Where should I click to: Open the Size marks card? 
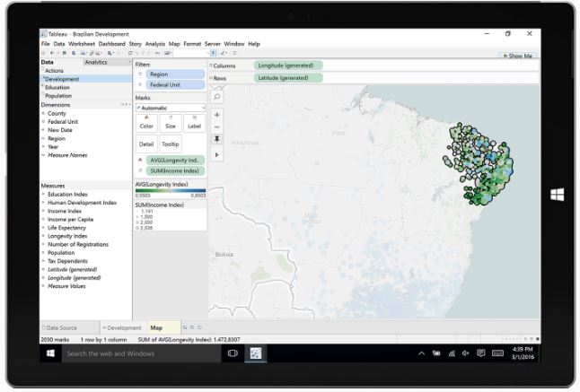point(171,123)
